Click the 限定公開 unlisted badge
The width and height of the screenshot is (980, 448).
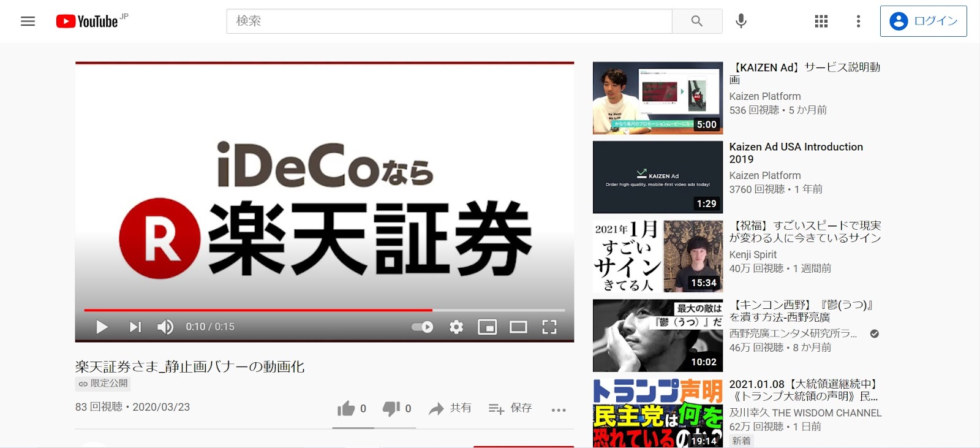tap(103, 384)
